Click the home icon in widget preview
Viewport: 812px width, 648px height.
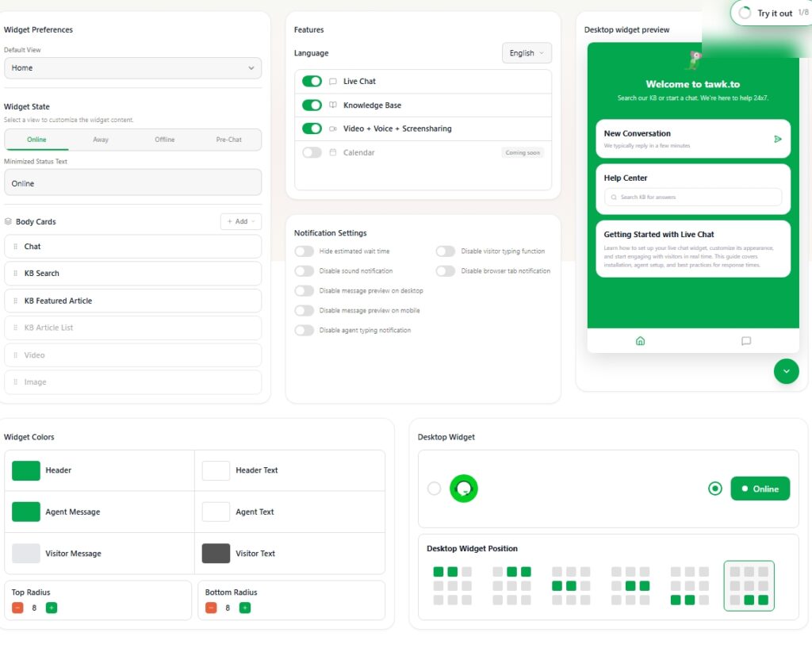[x=640, y=341]
